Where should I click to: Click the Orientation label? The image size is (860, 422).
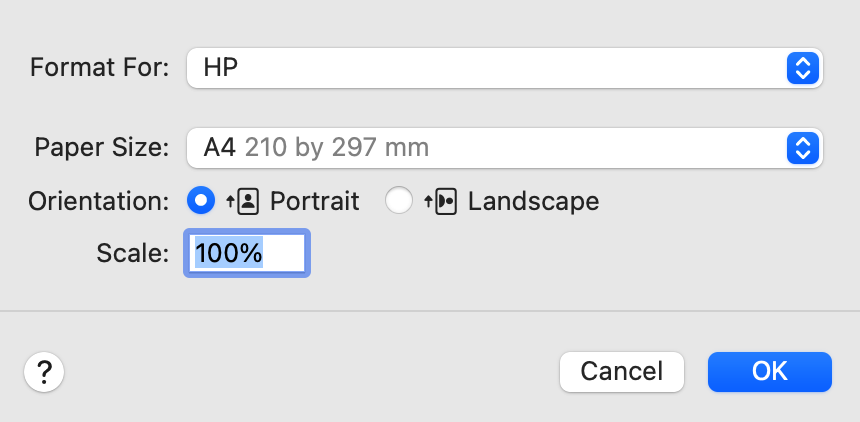[x=99, y=201]
